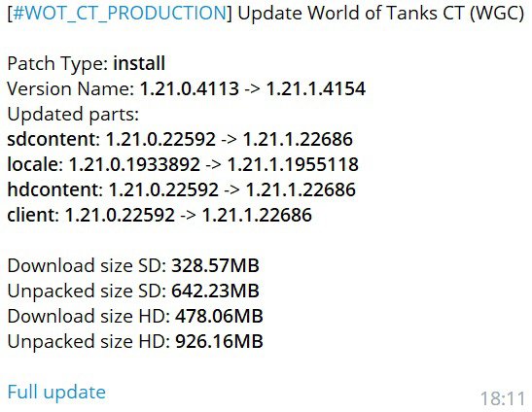Click the message title Update World of Tanks CT
532x412 pixels.
[x=350, y=14]
